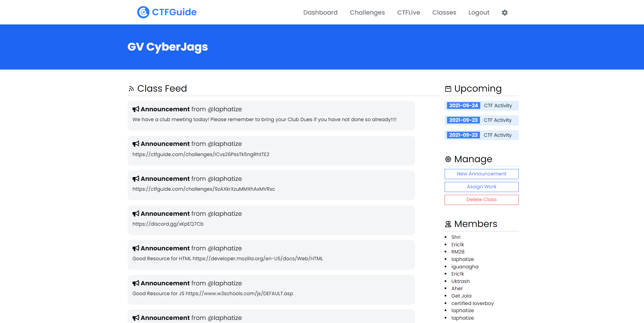Click the Manage section heading
Viewport: 644px width, 323px height.
pyautogui.click(x=473, y=159)
